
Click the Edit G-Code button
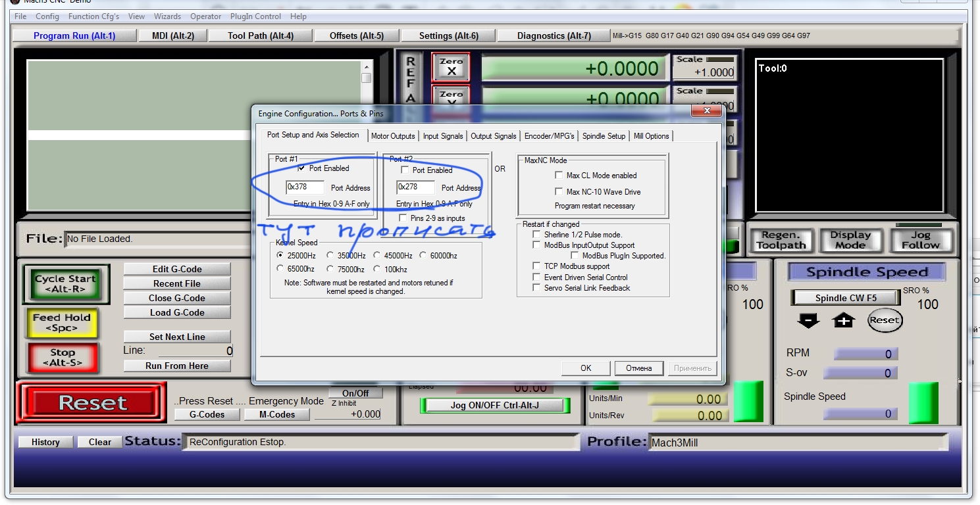coord(177,269)
